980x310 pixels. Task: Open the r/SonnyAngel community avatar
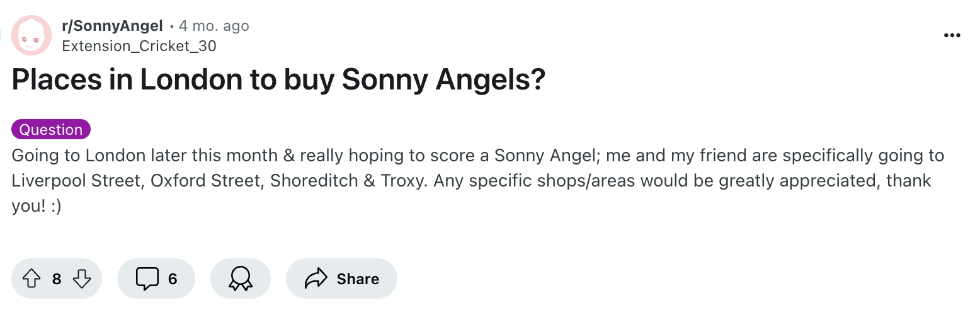(x=31, y=35)
